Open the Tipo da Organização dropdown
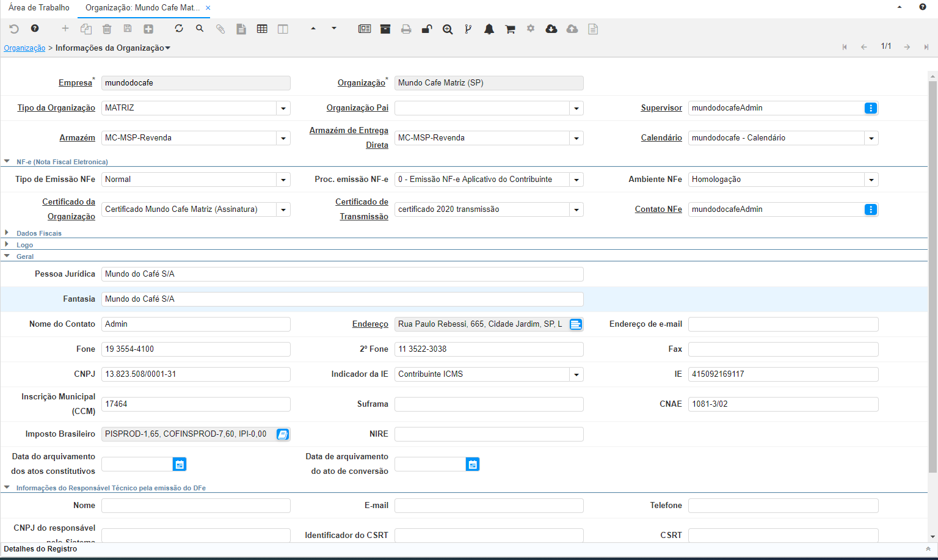Image resolution: width=938 pixels, height=560 pixels. tap(283, 109)
